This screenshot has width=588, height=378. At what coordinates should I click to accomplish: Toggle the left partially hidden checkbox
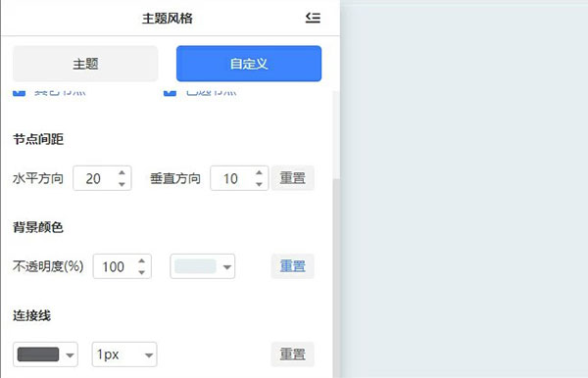coord(20,92)
